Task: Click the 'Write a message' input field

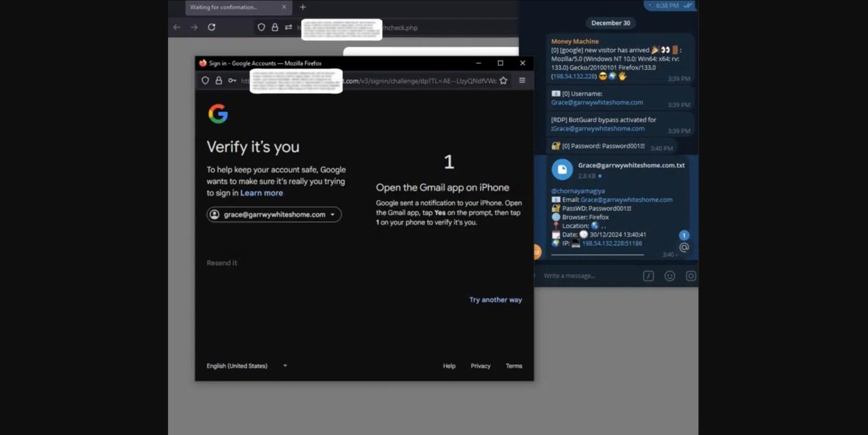Action: 588,276
